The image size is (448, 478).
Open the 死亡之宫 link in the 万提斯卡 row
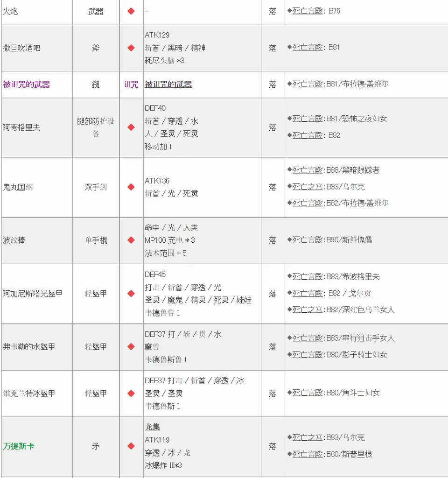click(308, 437)
